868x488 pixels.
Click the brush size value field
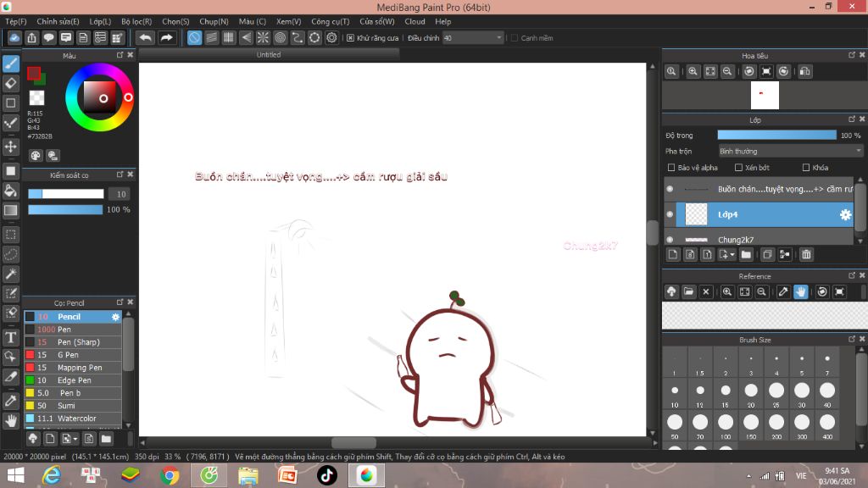(x=120, y=194)
